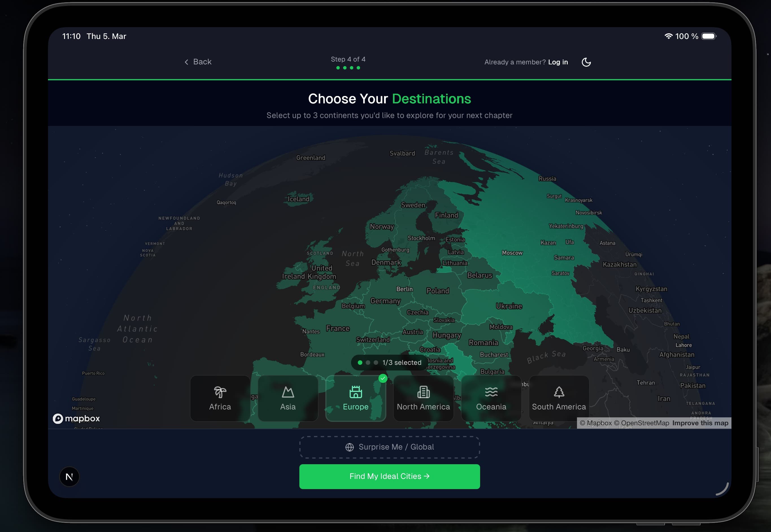Click the globe icon on Surprise Me
The width and height of the screenshot is (771, 532).
(349, 447)
